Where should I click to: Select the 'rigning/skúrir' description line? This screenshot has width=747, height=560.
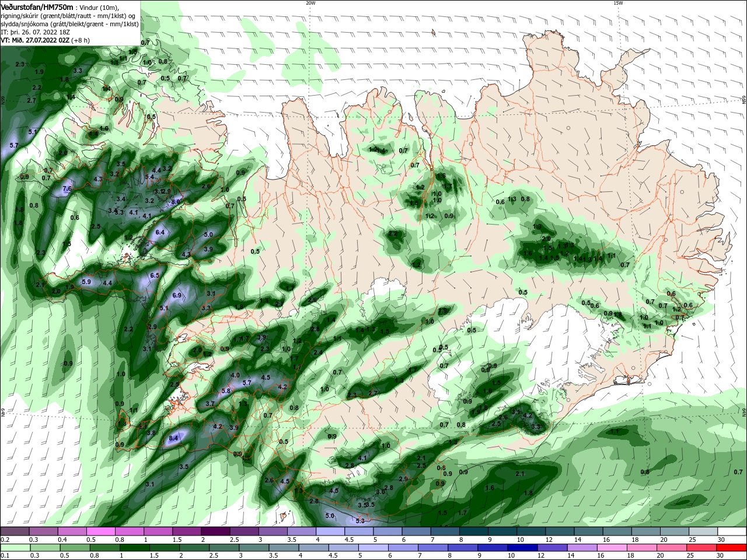(69, 16)
